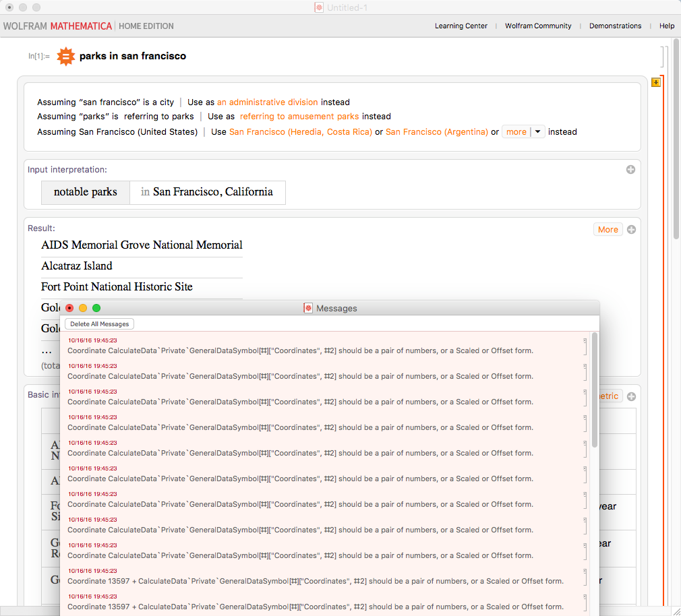Viewport: 681px width, 616px height.
Task: Select 'AIDS Memorial Grove National Memorial' result
Action: coord(142,245)
